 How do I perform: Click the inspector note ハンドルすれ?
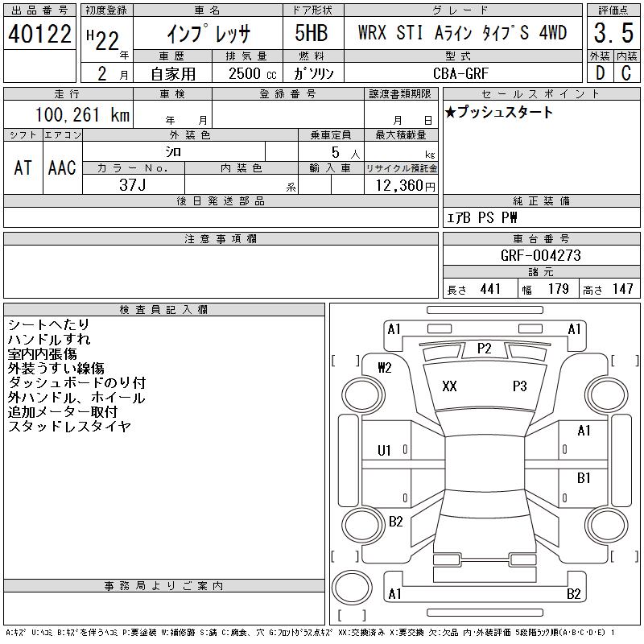pos(48,339)
